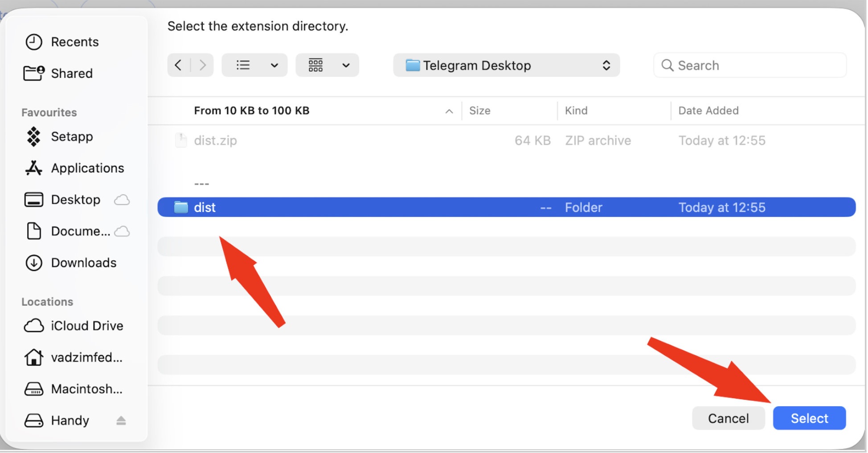Click the iCloud Drive cloud icon
This screenshot has width=868, height=453.
click(34, 326)
